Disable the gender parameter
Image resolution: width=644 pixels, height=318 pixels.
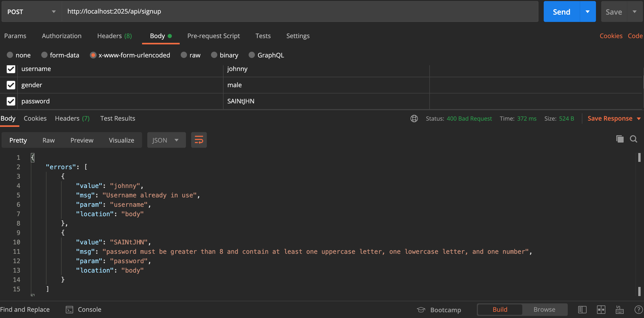point(11,85)
